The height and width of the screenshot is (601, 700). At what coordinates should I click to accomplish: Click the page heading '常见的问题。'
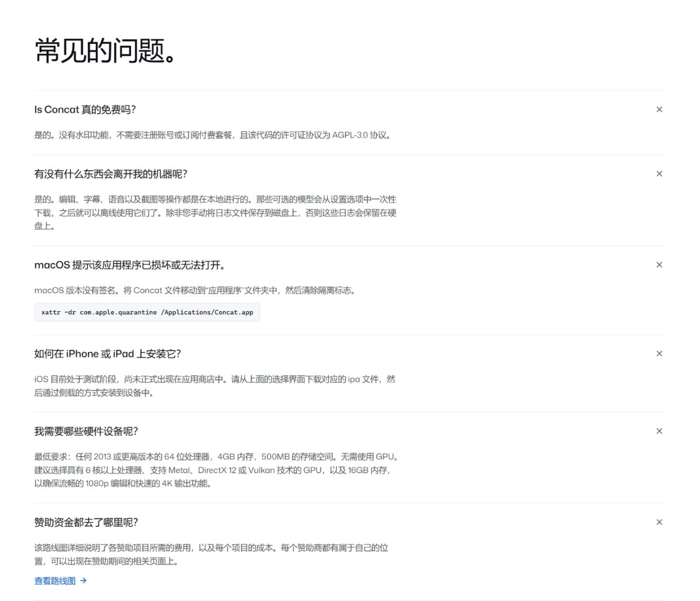tap(106, 51)
